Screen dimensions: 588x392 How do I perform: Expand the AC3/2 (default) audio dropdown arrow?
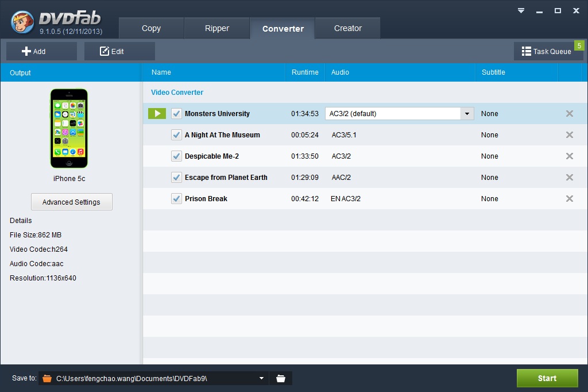point(467,113)
